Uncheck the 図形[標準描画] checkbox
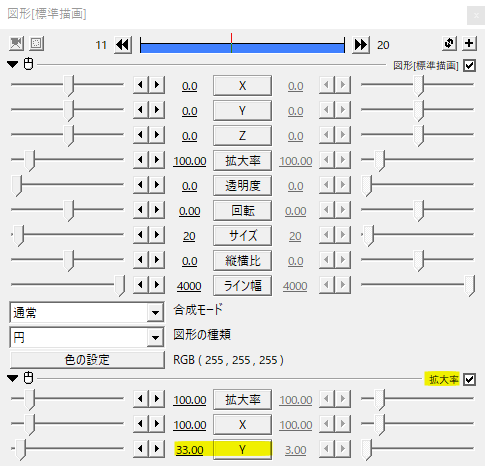Viewport: 485px width, 466px height. (x=469, y=65)
